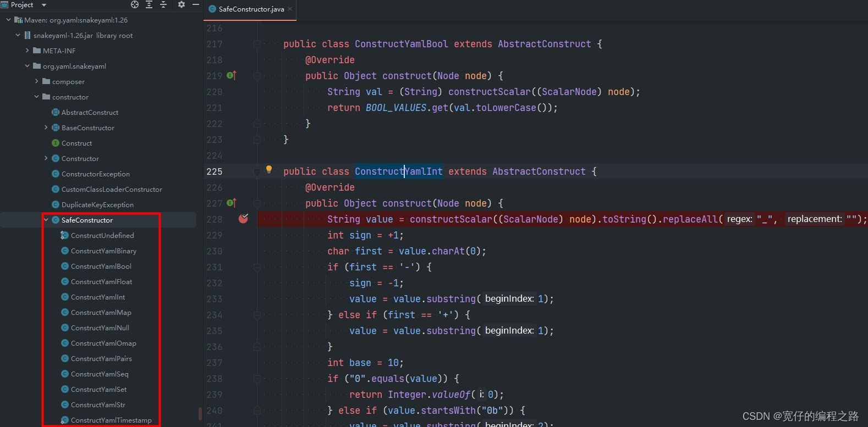Select ConstructYamlInt in the tree
The height and width of the screenshot is (427, 868).
click(98, 297)
